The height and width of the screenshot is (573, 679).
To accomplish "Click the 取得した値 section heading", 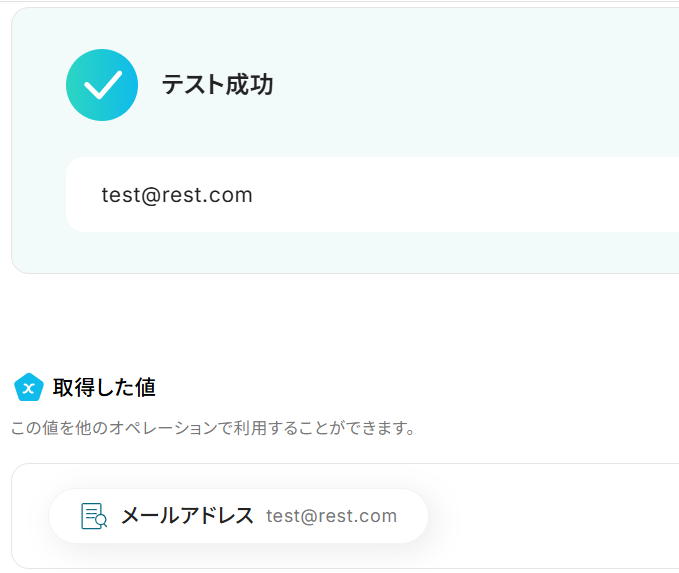I will [x=104, y=387].
